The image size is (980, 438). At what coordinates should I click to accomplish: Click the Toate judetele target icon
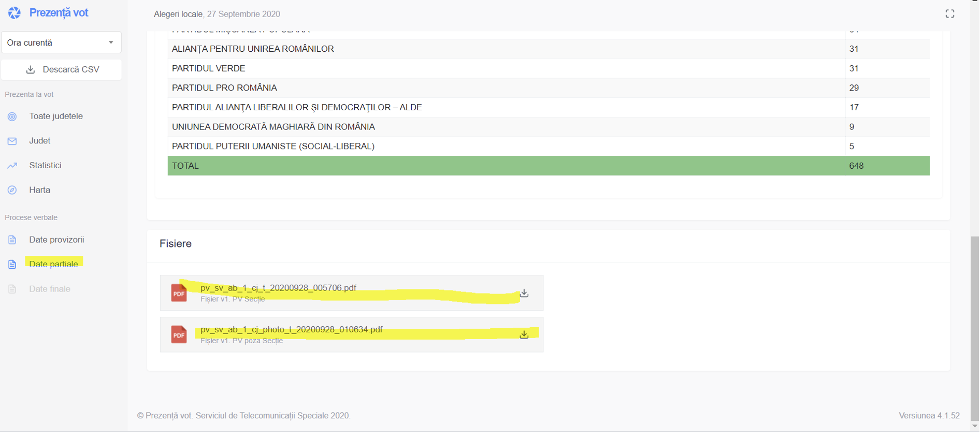click(x=12, y=116)
